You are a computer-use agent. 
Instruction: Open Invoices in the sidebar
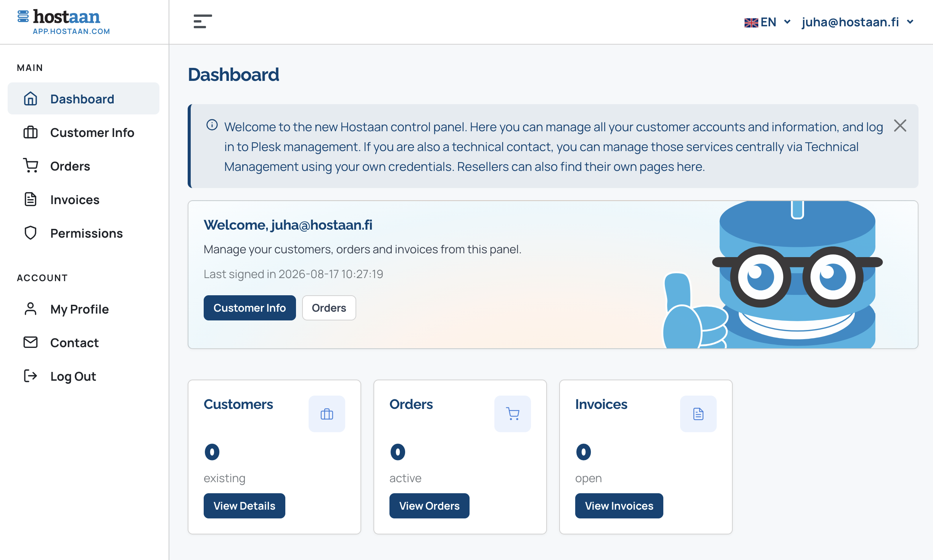point(84,200)
